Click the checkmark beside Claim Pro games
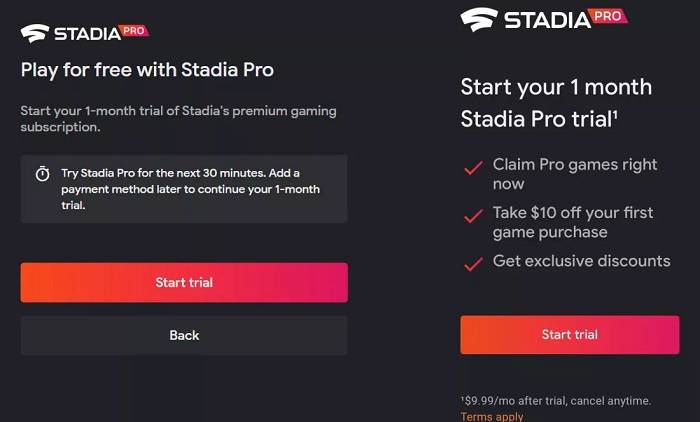The image size is (700, 422). point(474,168)
